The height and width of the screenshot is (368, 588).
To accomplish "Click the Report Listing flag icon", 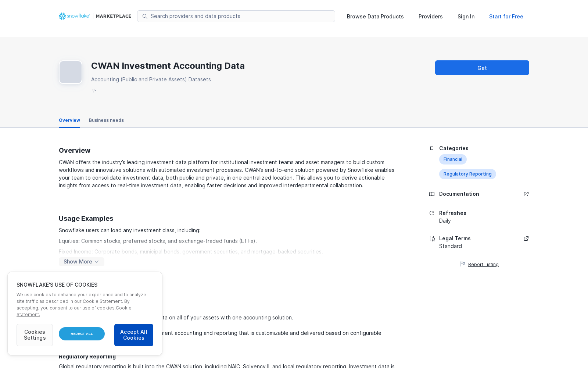I will tap(463, 264).
